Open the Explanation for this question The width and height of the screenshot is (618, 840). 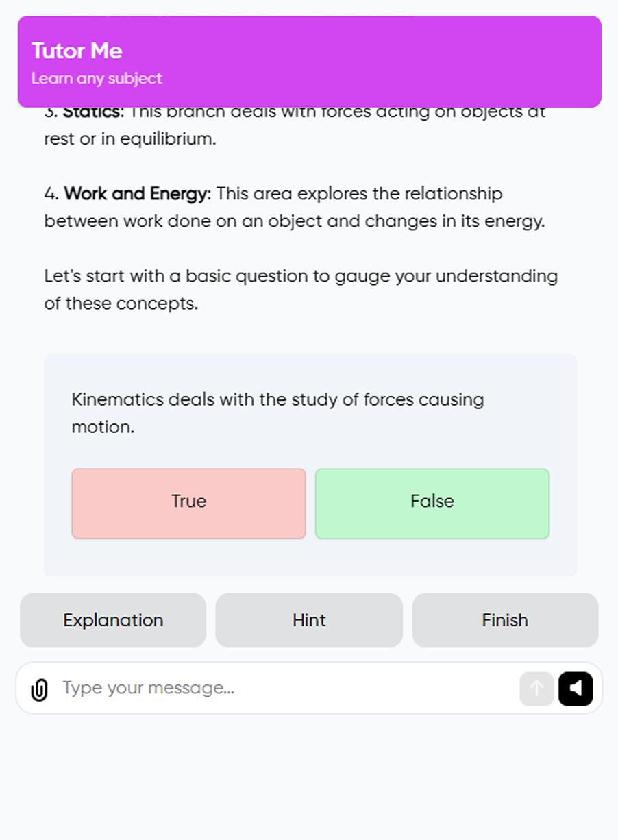coord(113,620)
